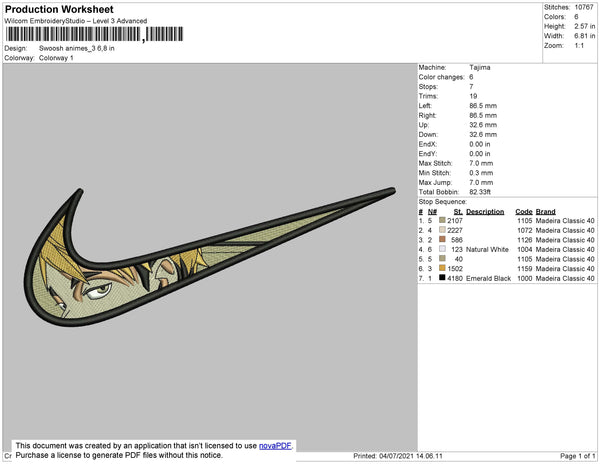
Task: Click the Min Stitch value '0.3 mm'
Action: coord(481,173)
